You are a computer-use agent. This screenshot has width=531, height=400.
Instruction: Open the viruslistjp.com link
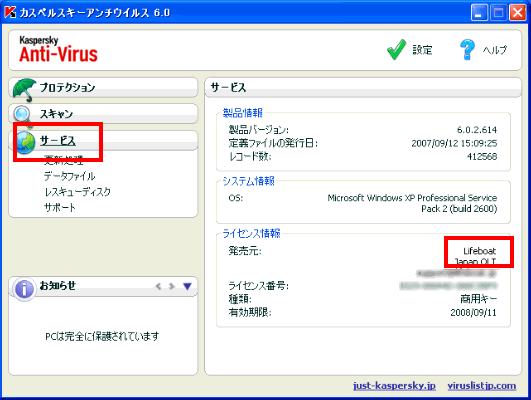482,386
